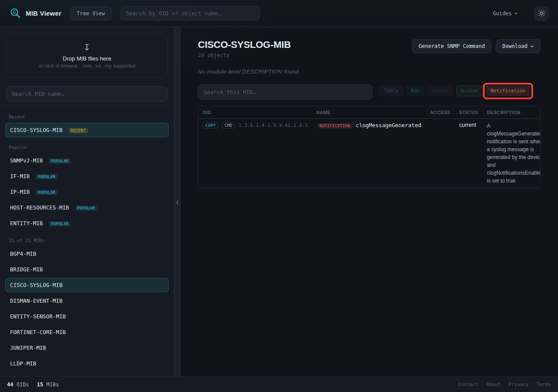
Task: Switch to Tree View
Action: [x=91, y=14]
